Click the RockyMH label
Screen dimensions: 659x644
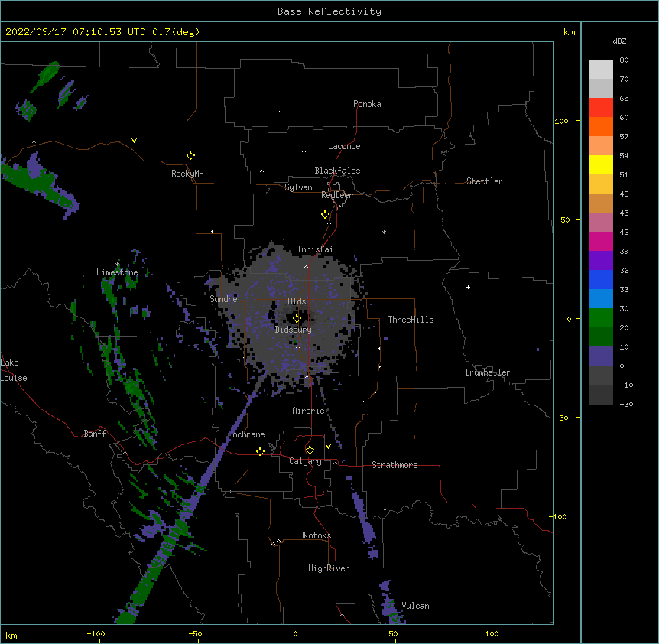click(x=187, y=174)
